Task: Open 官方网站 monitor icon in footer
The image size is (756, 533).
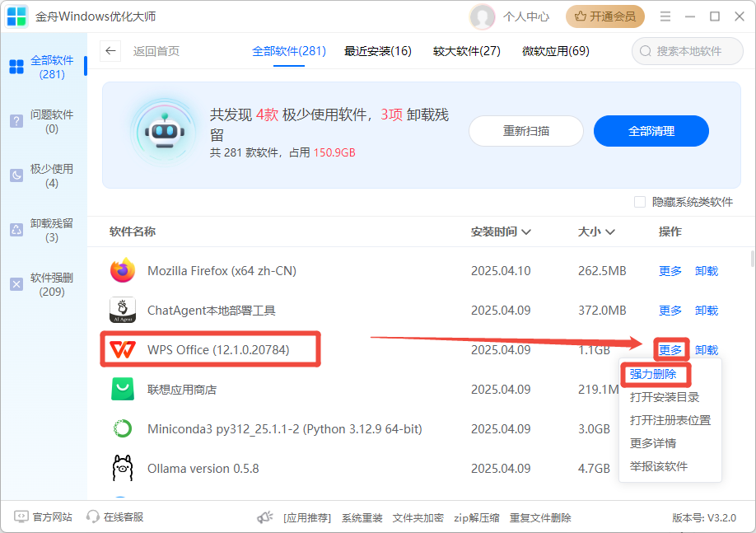Action: [21, 517]
